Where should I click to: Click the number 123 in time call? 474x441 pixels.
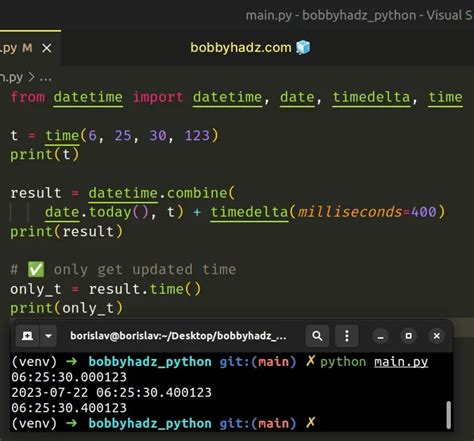[x=197, y=136]
